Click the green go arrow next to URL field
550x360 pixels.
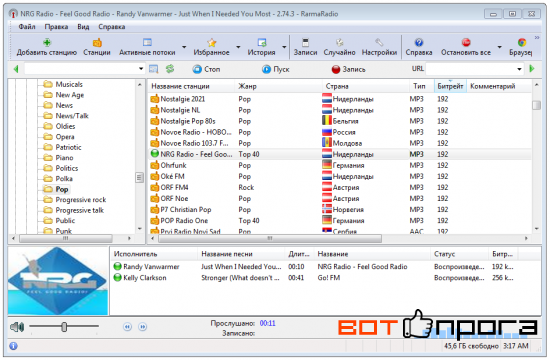(532, 69)
